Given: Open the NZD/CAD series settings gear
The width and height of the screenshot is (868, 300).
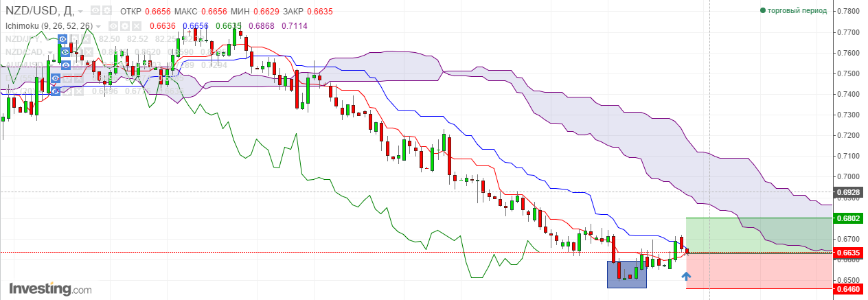Looking at the screenshot, I should 78,52.
